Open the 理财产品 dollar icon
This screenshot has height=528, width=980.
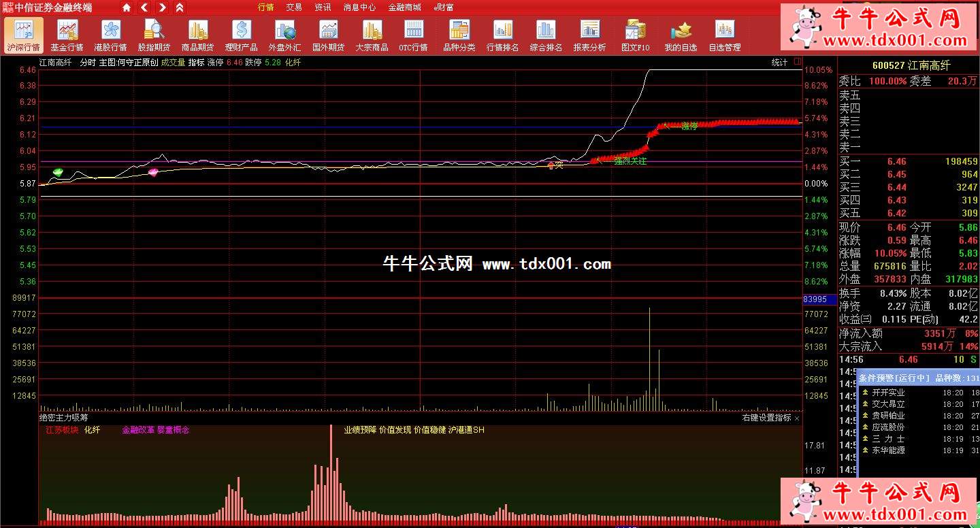[241, 35]
